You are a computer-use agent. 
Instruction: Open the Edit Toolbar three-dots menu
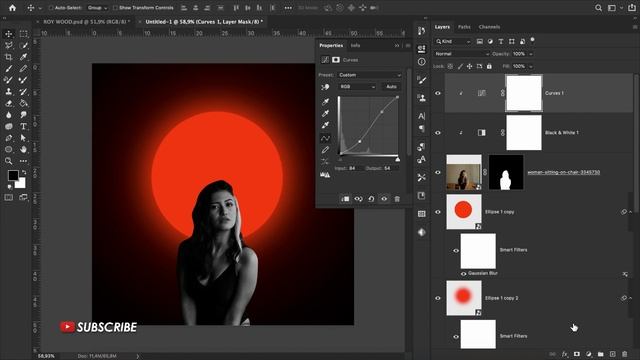tap(23, 161)
